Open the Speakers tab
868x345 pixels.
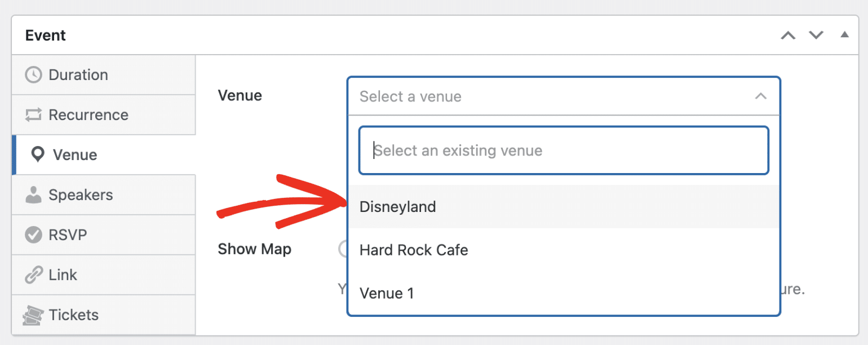(104, 195)
